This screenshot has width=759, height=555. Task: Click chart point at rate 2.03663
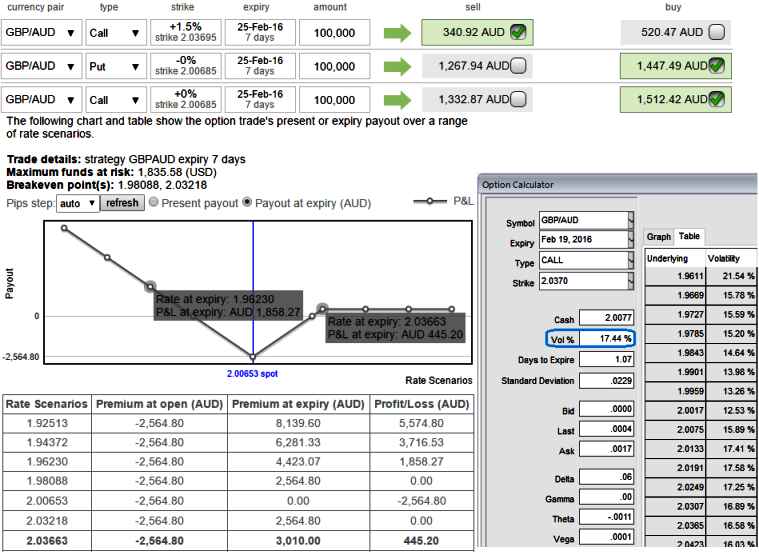322,309
